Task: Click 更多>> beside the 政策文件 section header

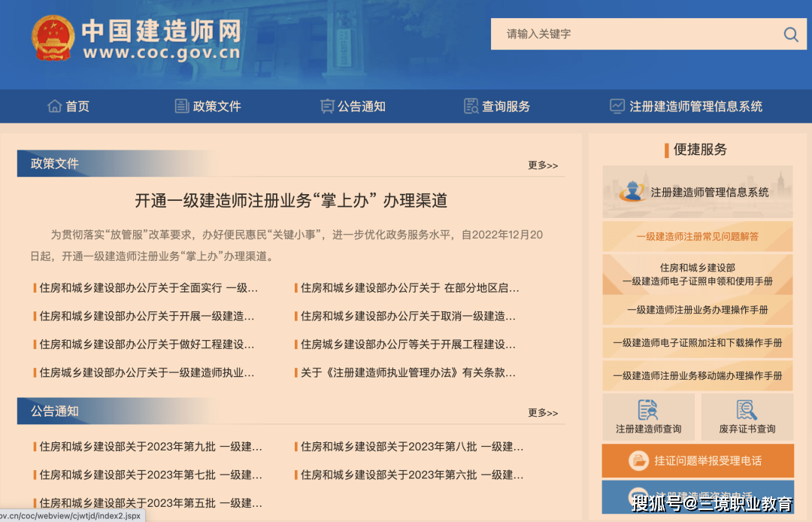Action: 543,165
